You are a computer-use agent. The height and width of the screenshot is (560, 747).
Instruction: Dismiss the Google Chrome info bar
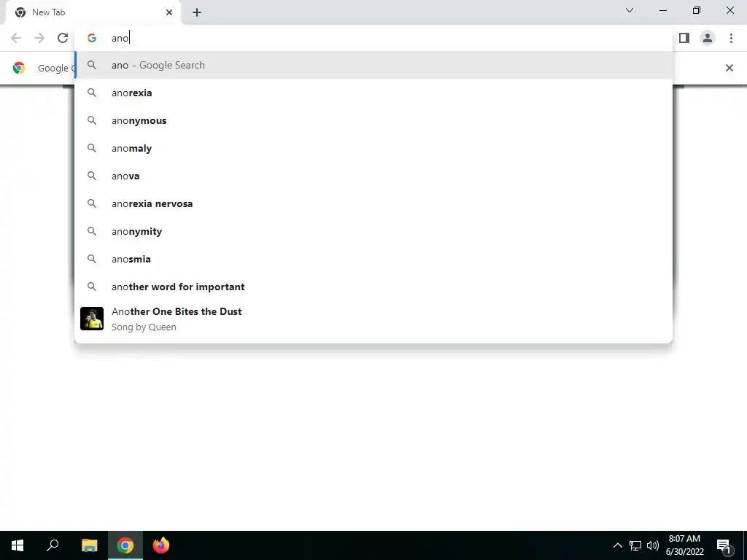[x=729, y=68]
